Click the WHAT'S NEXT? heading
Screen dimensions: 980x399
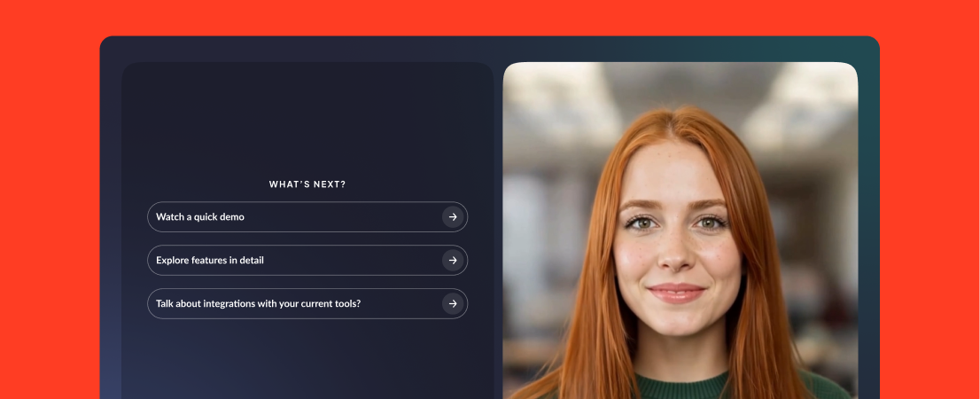[307, 184]
